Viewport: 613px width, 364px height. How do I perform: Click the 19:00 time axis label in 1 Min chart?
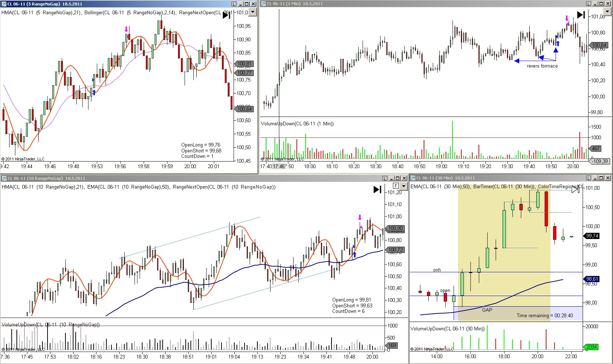[x=441, y=166]
